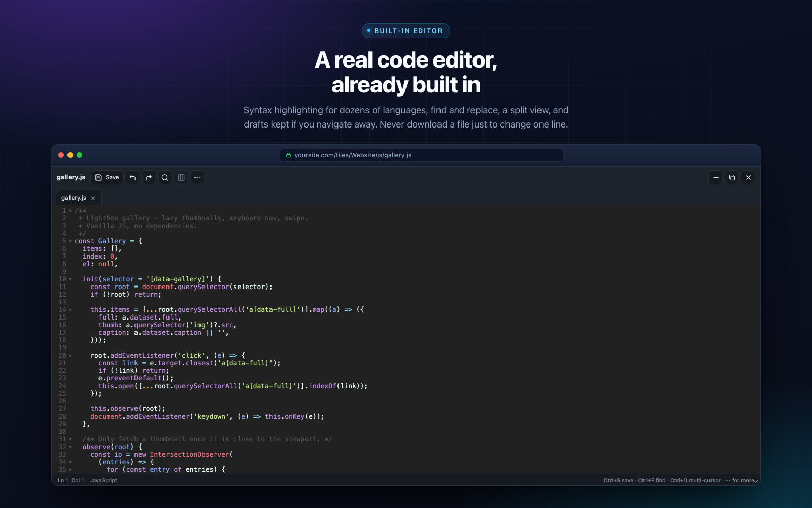Image resolution: width=812 pixels, height=508 pixels.
Task: Click the 'items: [],' code line
Action: coord(102,249)
